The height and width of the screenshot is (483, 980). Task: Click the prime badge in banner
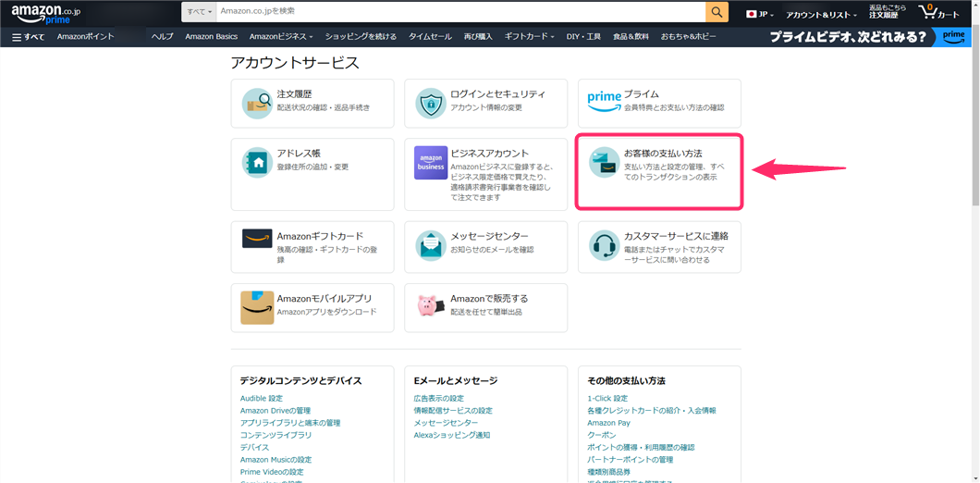[955, 36]
